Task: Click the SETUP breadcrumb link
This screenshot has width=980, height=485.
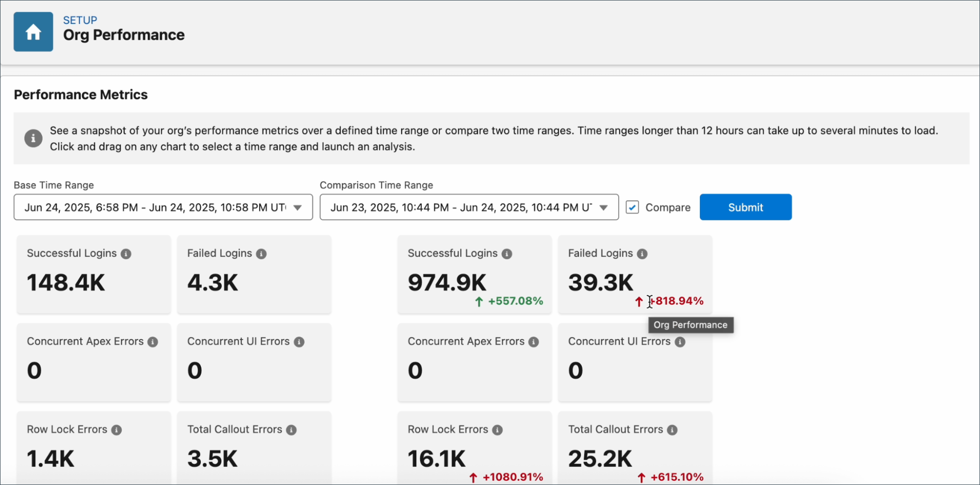Action: click(x=79, y=20)
